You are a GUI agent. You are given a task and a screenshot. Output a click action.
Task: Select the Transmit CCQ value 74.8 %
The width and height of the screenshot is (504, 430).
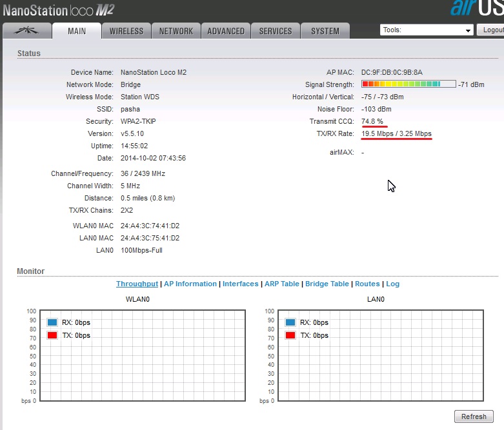[372, 121]
